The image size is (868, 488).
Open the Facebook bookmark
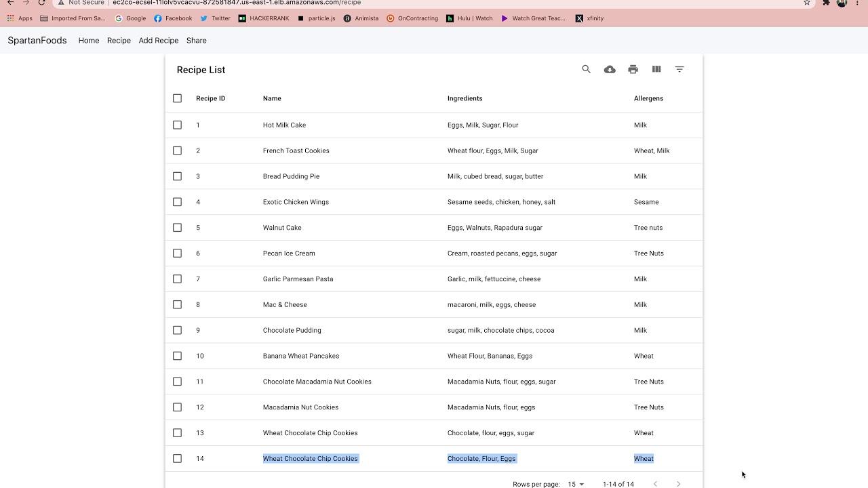[x=173, y=18]
